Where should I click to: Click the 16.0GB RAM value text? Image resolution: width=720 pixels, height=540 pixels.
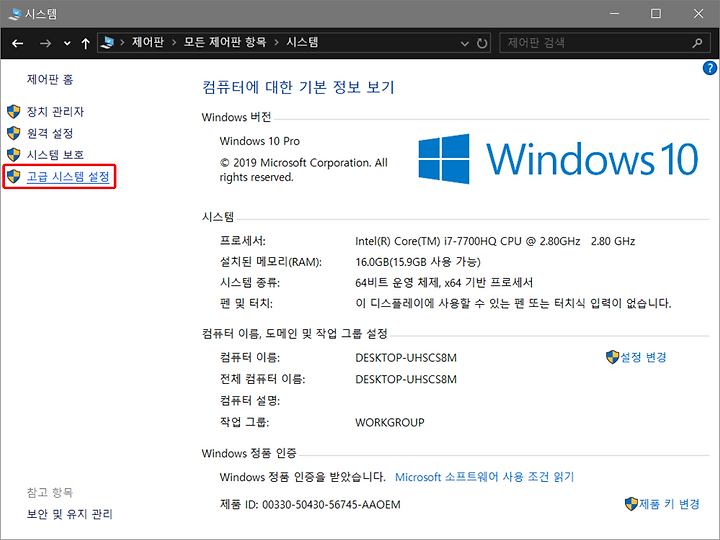418,262
